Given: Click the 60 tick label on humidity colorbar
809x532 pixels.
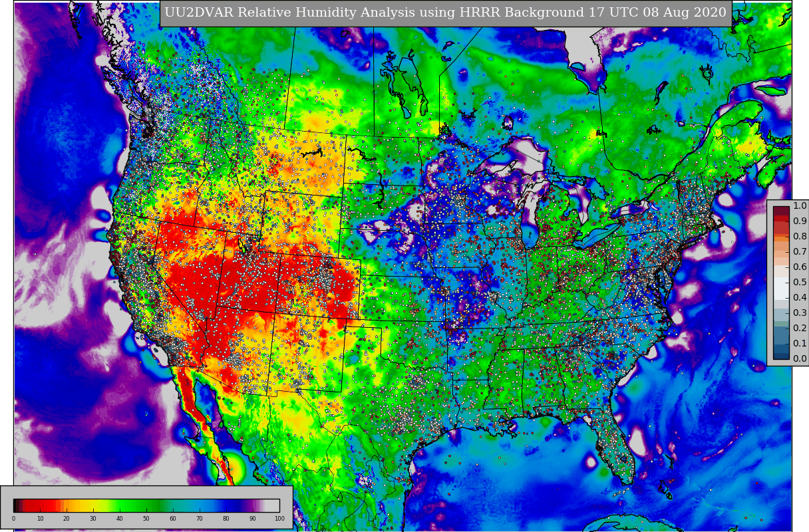Looking at the screenshot, I should 173,518.
